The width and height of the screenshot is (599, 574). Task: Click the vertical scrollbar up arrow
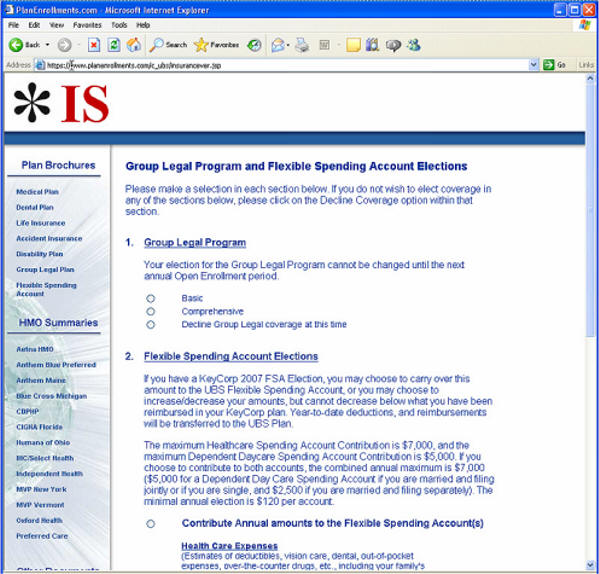click(x=590, y=78)
